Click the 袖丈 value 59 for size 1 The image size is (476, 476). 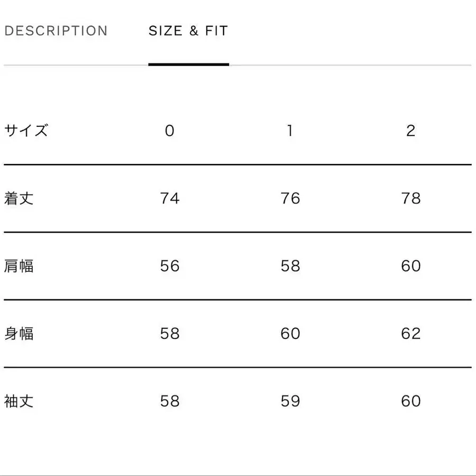[290, 401]
